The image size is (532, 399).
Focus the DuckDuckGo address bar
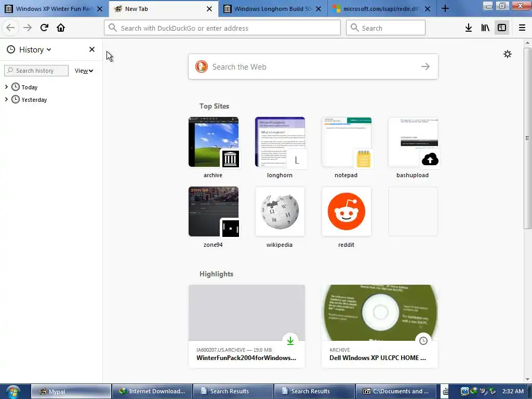[222, 28]
